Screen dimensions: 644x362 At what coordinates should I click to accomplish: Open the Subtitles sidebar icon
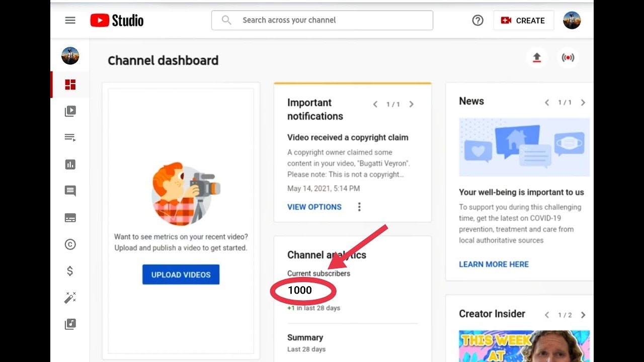[x=70, y=218]
